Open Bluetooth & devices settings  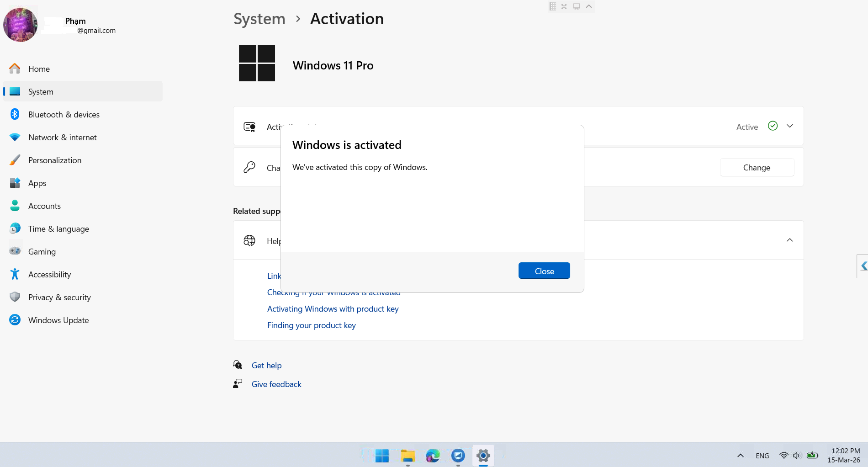tap(83, 115)
